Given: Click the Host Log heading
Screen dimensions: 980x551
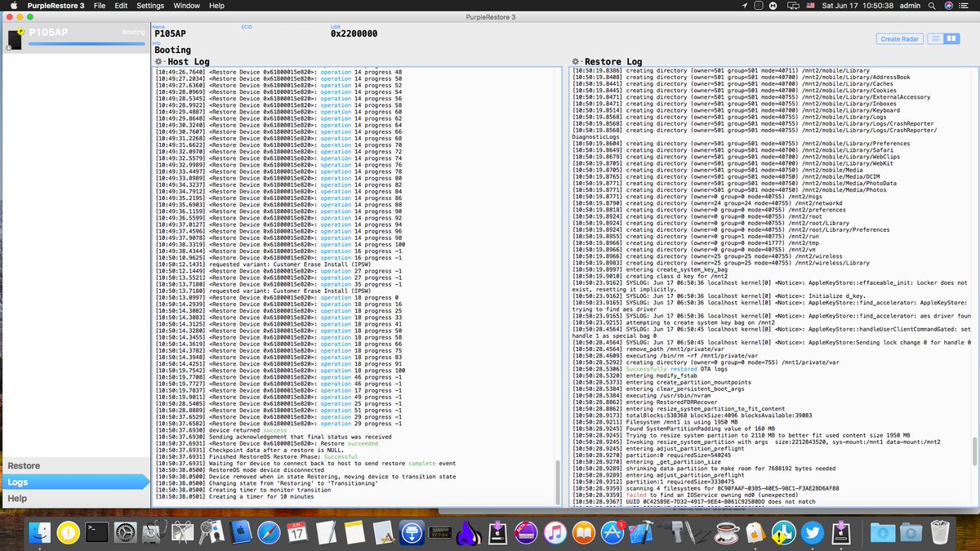Looking at the screenshot, I should click(x=189, y=62).
